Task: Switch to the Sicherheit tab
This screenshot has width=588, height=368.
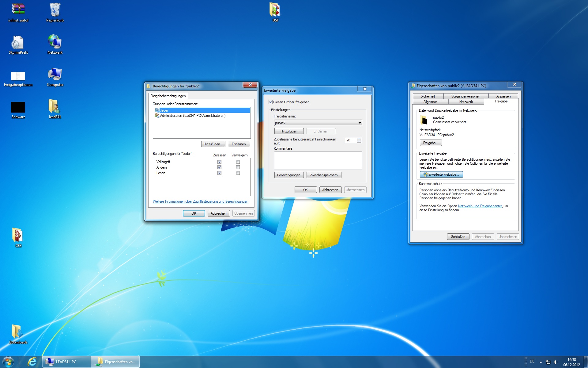Action: coord(428,96)
